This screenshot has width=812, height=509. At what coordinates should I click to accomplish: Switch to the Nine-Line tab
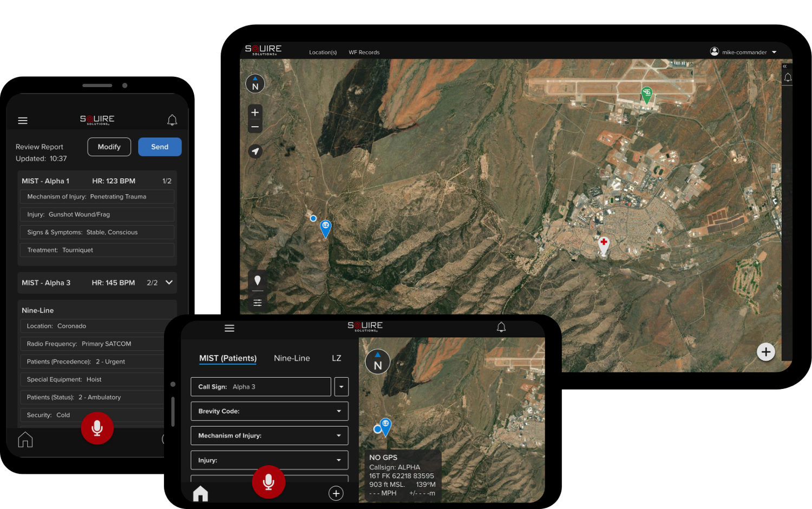(x=292, y=358)
